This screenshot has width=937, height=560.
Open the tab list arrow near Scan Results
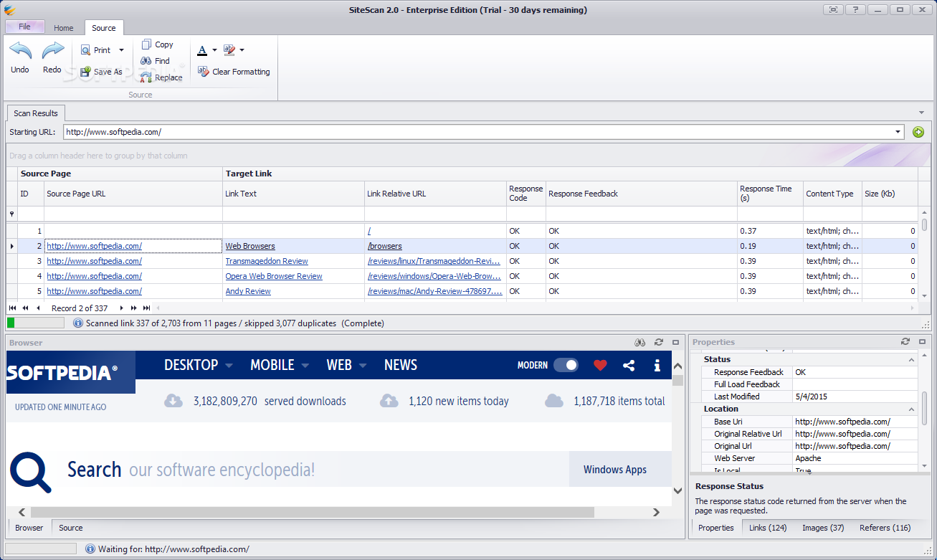point(921,113)
